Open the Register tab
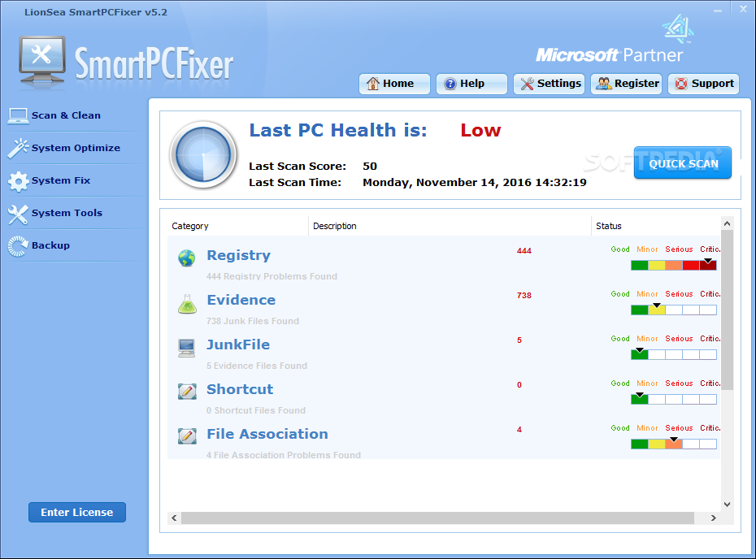Screen dimensions: 756x559 pos(626,84)
